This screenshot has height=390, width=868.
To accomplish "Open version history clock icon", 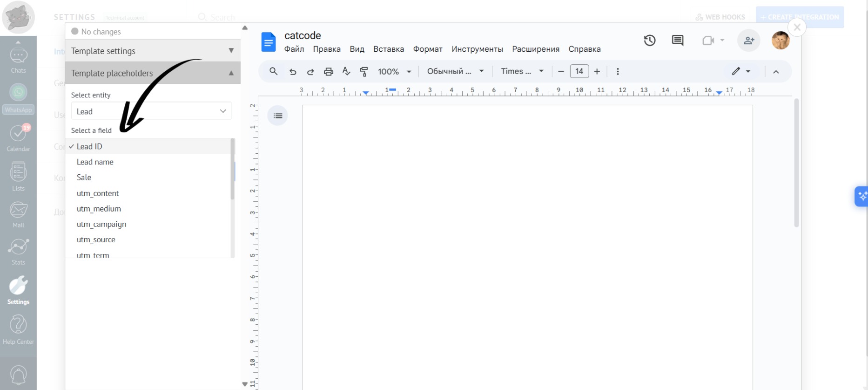I will [650, 41].
